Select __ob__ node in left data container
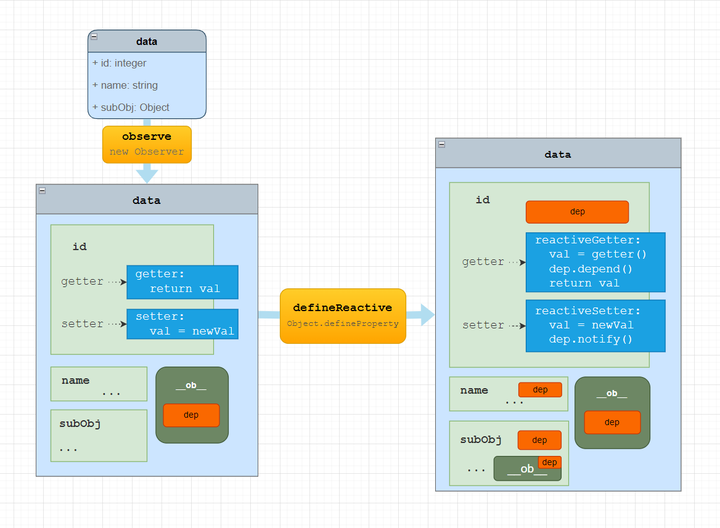This screenshot has width=720, height=528. [192, 405]
